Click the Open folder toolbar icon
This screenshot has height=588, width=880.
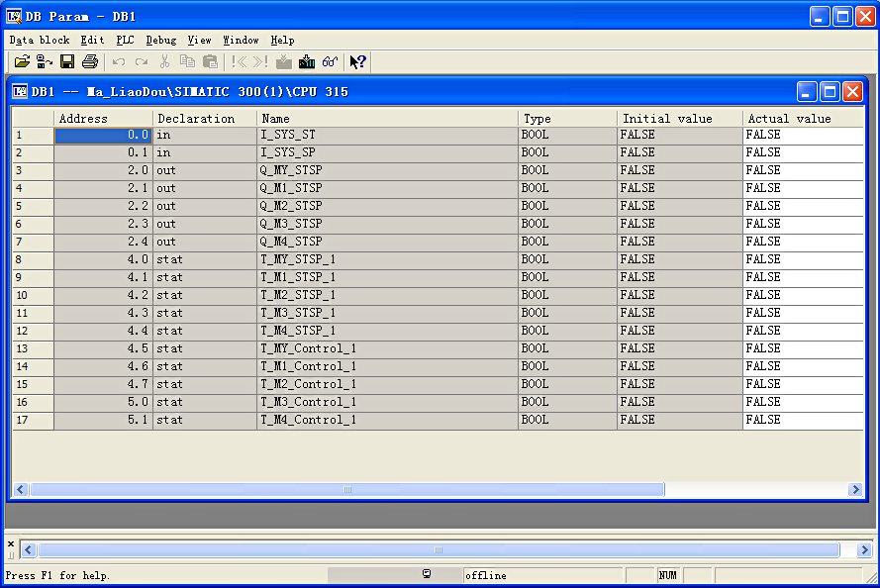click(x=22, y=61)
